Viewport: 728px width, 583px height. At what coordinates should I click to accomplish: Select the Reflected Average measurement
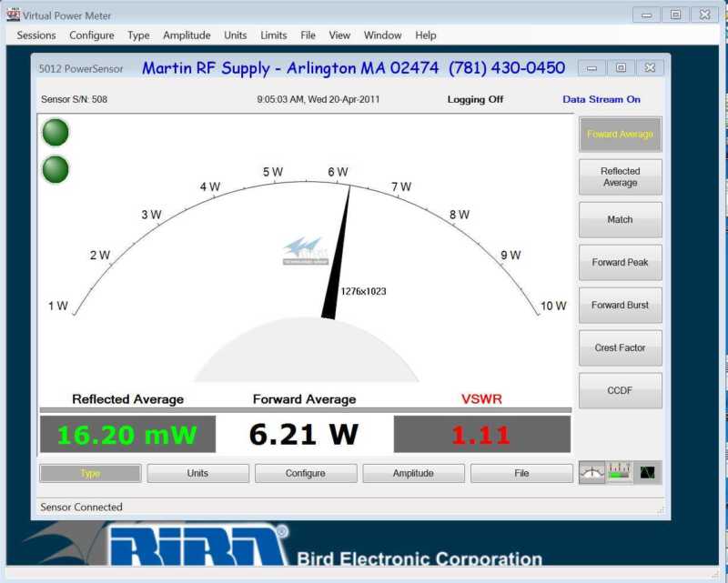pyautogui.click(x=620, y=177)
